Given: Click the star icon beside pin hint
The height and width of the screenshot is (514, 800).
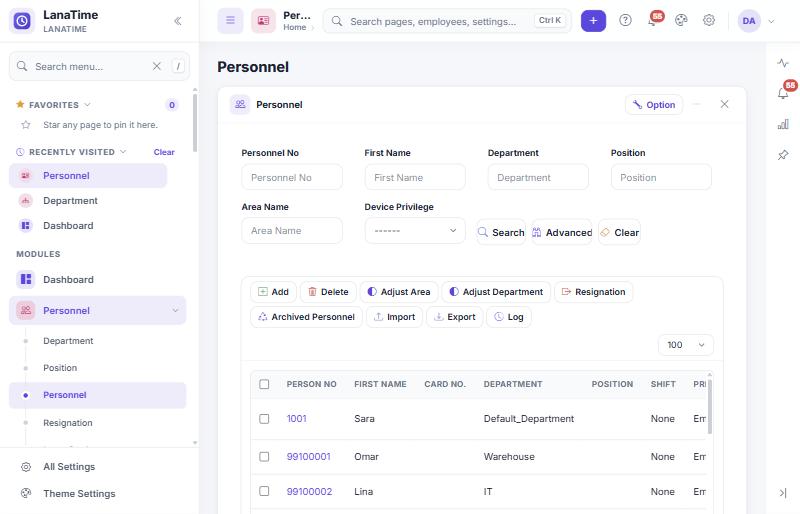Looking at the screenshot, I should [x=26, y=125].
